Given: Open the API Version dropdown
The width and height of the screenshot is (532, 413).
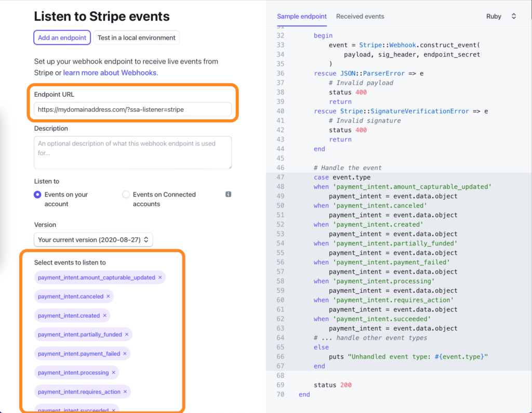Looking at the screenshot, I should 93,240.
